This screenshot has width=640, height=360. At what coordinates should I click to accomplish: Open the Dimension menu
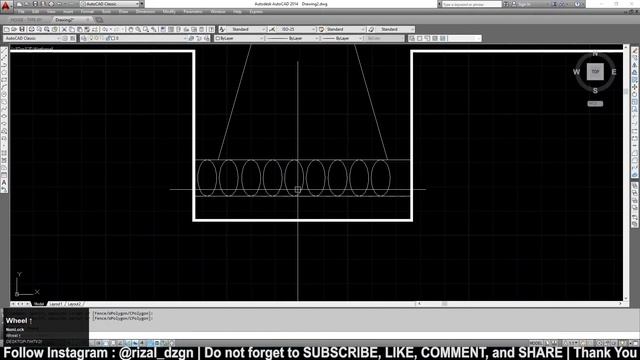tap(145, 12)
